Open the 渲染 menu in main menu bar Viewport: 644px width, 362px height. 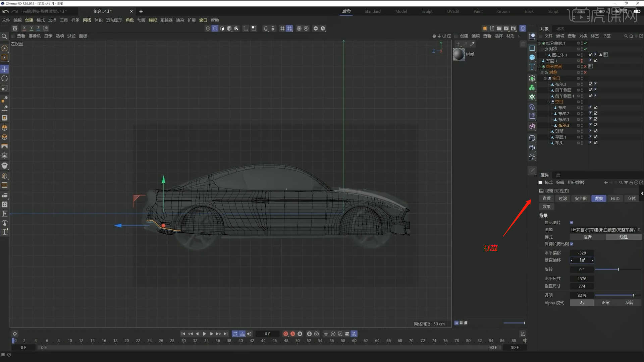coord(180,20)
